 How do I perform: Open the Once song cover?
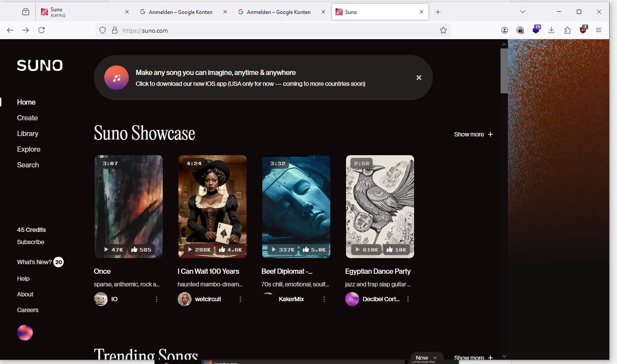129,207
